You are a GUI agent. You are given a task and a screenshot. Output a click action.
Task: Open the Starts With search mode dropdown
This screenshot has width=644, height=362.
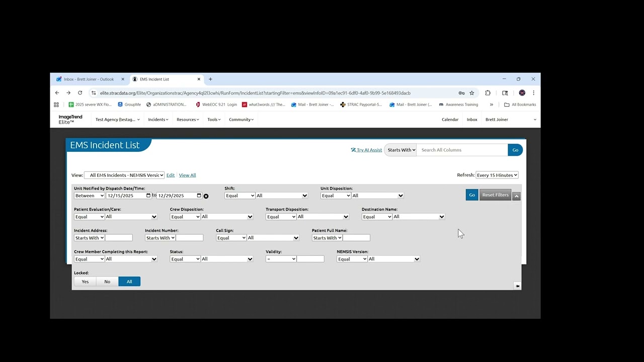[x=401, y=150]
